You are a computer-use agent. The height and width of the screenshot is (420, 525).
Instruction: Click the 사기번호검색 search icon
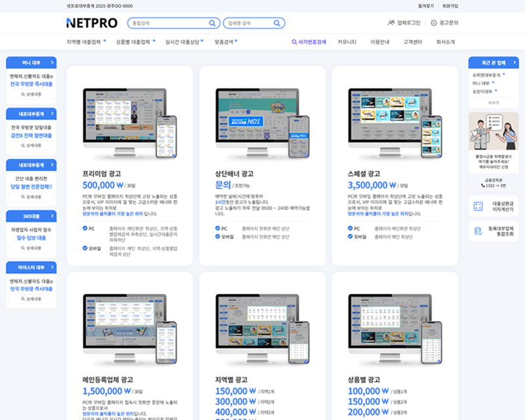(x=294, y=42)
